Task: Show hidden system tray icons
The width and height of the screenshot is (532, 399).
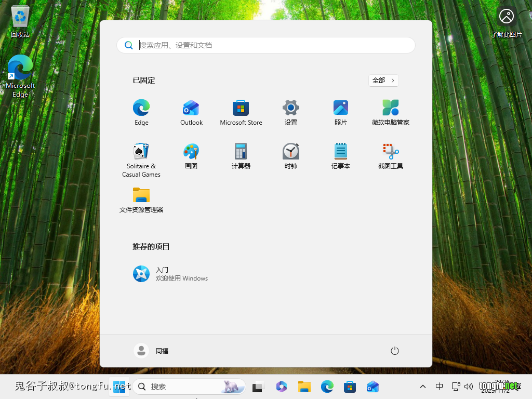Action: tap(423, 387)
